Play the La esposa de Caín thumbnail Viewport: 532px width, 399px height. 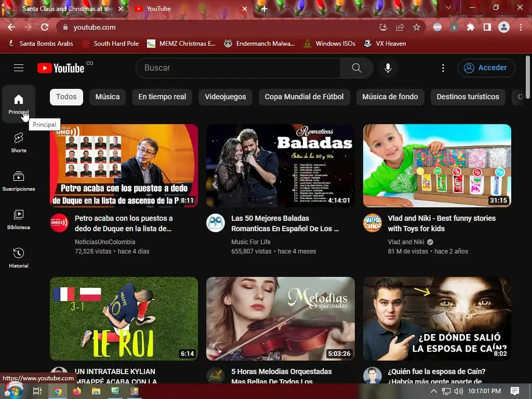tap(437, 318)
